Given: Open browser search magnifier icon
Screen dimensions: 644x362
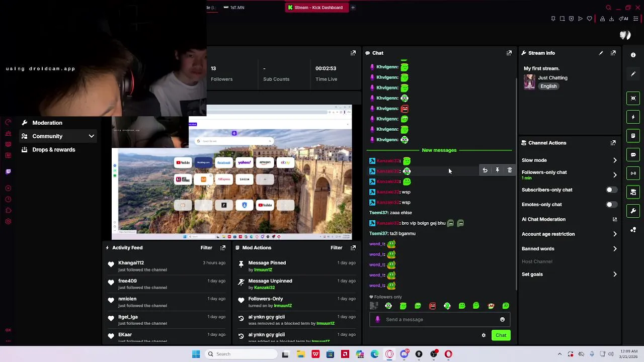Looking at the screenshot, I should click(x=608, y=8).
